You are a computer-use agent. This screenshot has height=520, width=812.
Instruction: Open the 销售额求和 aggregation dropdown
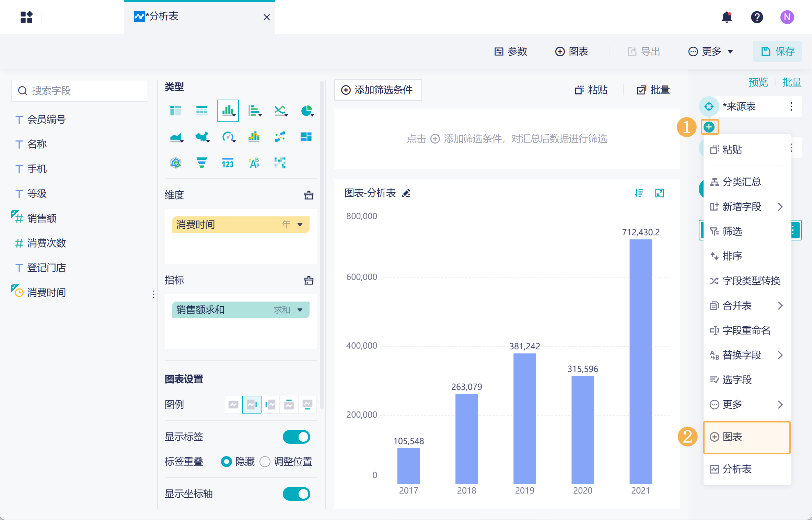pos(300,310)
